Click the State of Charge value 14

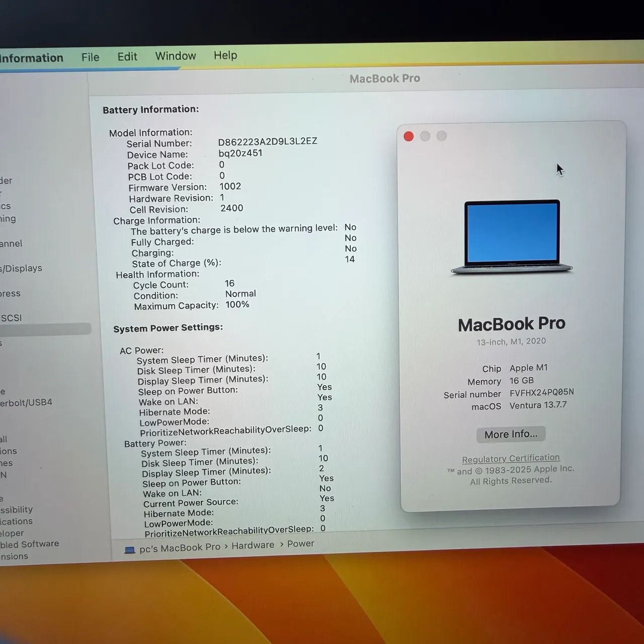(350, 259)
